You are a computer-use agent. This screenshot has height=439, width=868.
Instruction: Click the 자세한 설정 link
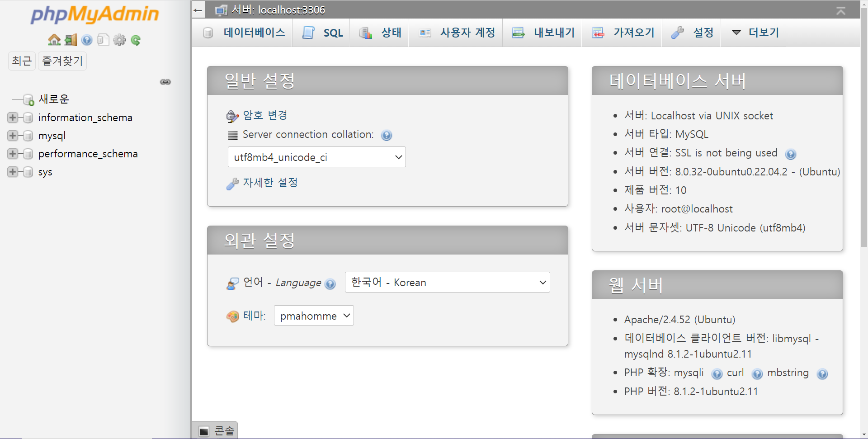(270, 183)
